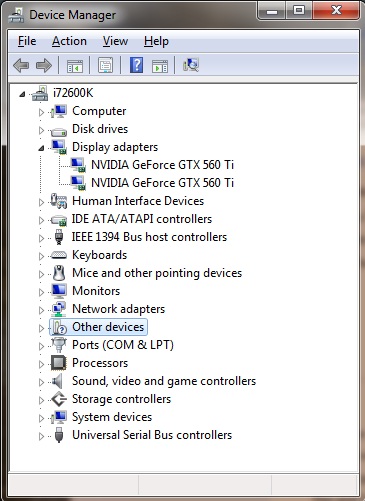The image size is (365, 501).
Task: Toggle the console tree pane icon
Action: 75,65
